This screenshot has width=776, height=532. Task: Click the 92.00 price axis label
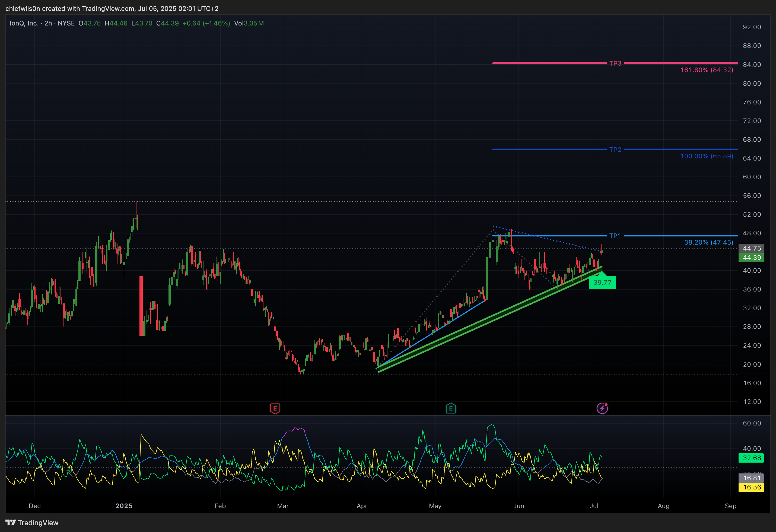(752, 27)
